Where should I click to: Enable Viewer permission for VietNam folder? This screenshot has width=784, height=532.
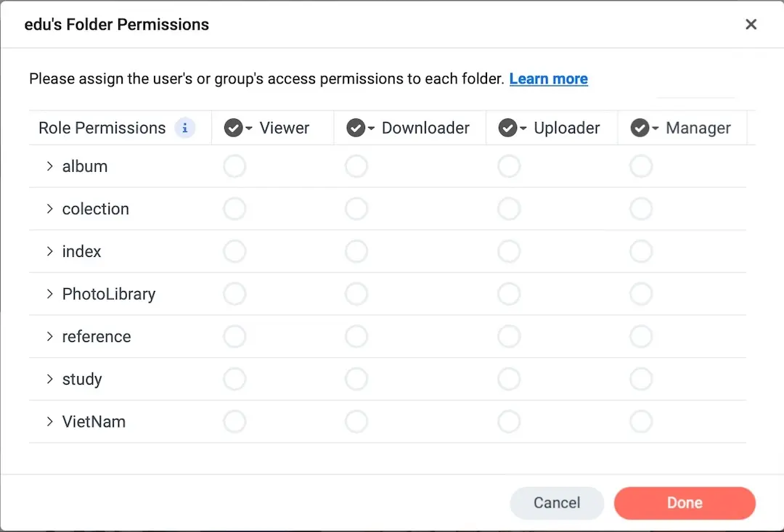234,422
